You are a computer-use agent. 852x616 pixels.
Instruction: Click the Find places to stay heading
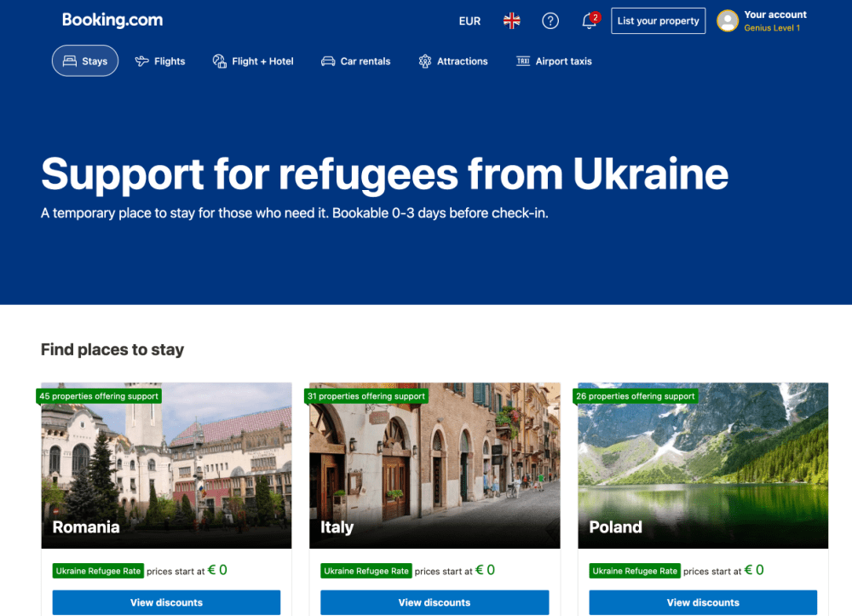pos(112,349)
